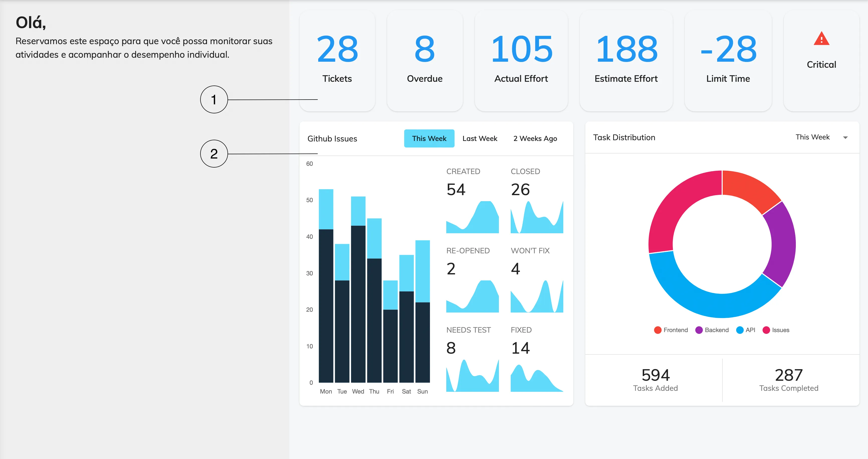Click the 287 Tasks Completed value
The image size is (868, 459).
[789, 375]
